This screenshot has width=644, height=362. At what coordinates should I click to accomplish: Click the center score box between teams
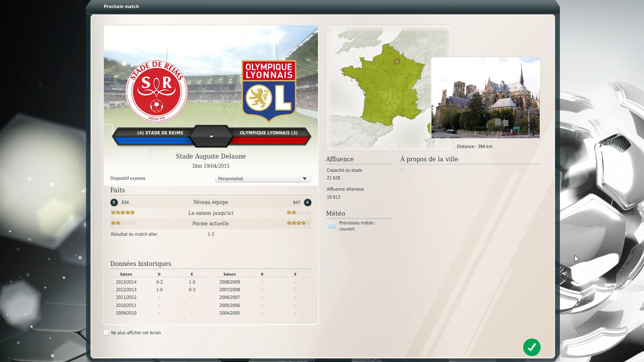211,136
